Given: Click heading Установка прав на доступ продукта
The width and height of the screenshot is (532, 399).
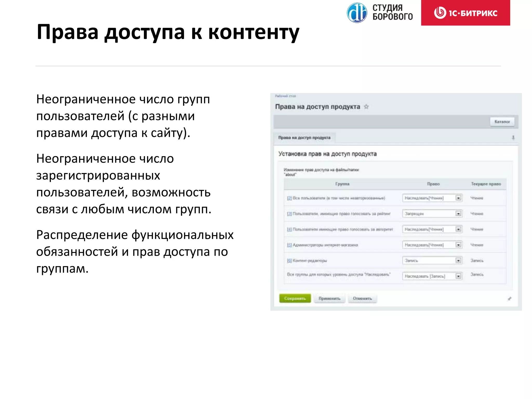Looking at the screenshot, I should (x=327, y=154).
